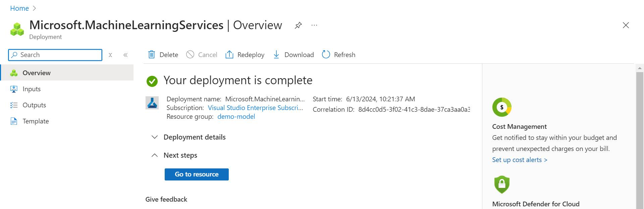Image resolution: width=644 pixels, height=209 pixels.
Task: Click the vertical scrollbar thumb
Action: 640,141
